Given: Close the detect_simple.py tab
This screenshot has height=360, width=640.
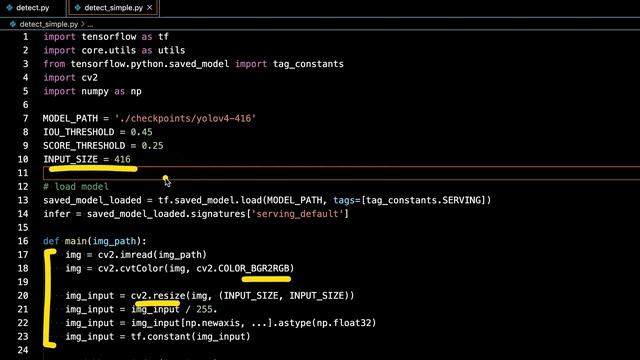Looking at the screenshot, I should point(150,8).
